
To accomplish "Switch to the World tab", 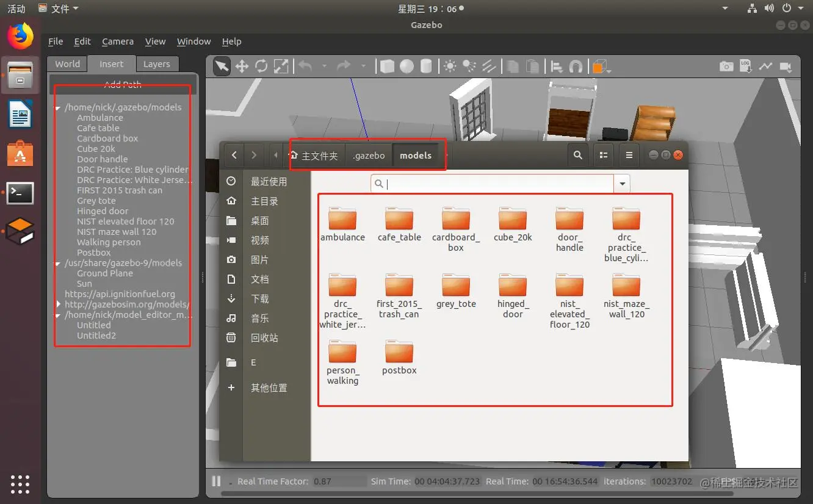I will coord(67,64).
